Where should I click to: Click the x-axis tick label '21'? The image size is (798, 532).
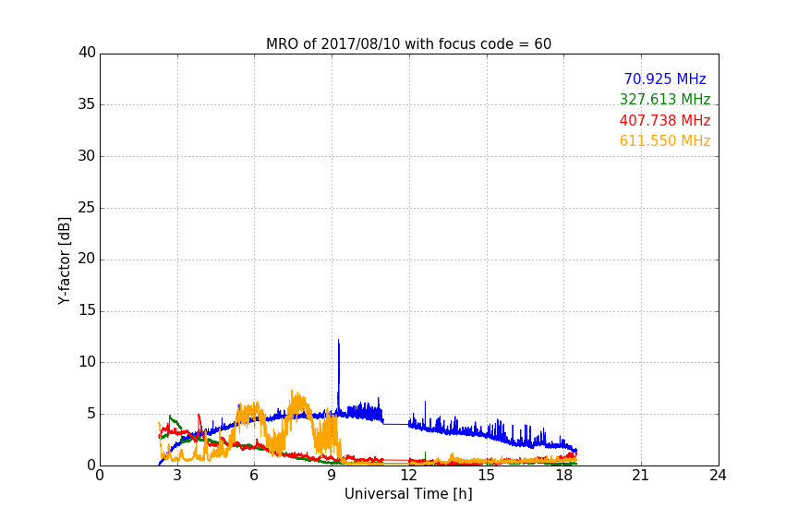tap(641, 476)
